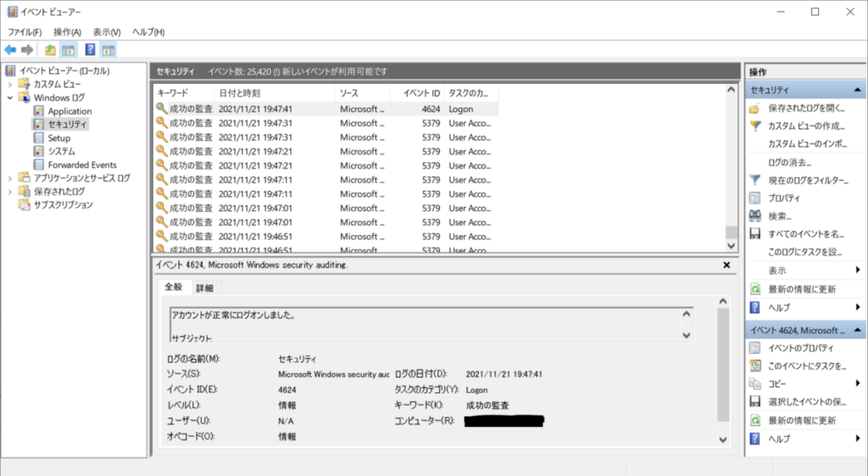
Task: Collapse the Windows ログ tree node
Action: click(x=10, y=98)
